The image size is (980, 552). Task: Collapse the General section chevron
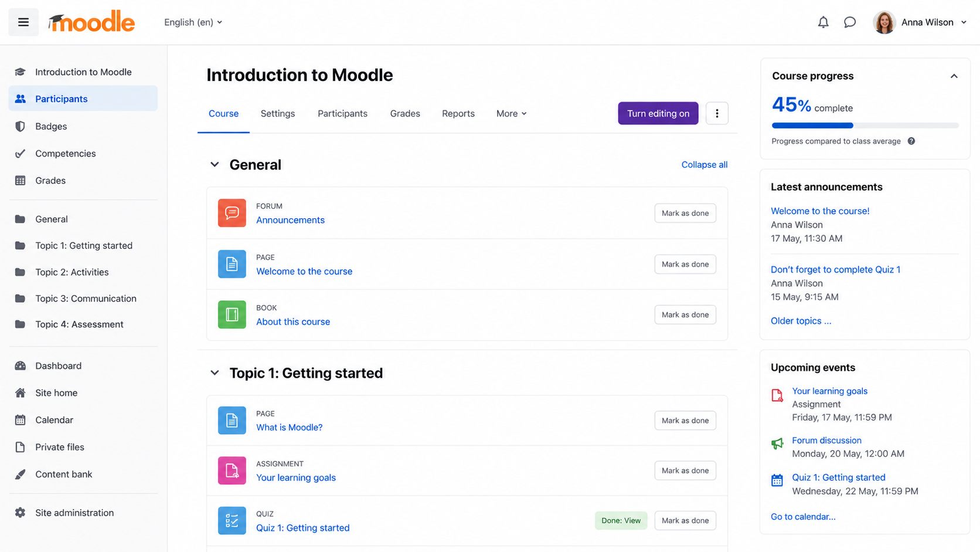(215, 165)
